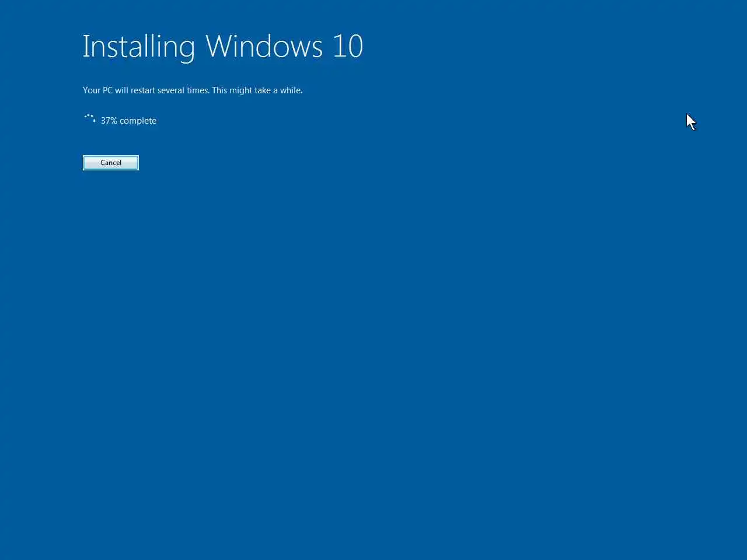Screen dimensions: 747x560
Task: Cancel the Windows 10 installation
Action: click(x=111, y=163)
